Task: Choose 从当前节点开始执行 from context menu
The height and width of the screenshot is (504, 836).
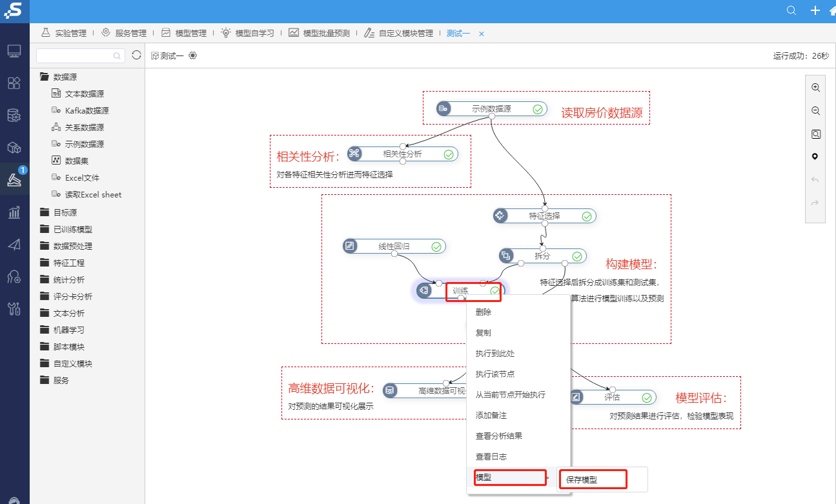Action: pos(518,395)
